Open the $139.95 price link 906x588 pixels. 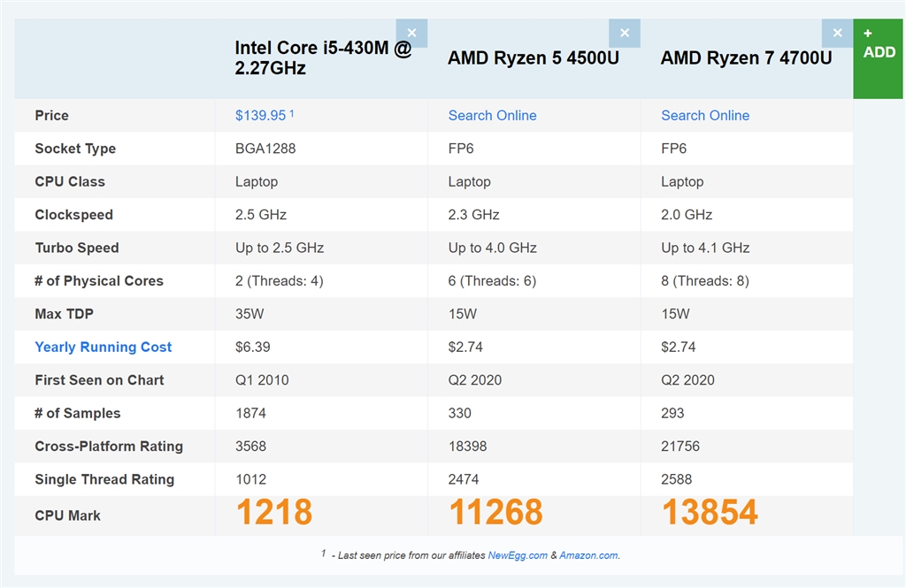point(261,116)
